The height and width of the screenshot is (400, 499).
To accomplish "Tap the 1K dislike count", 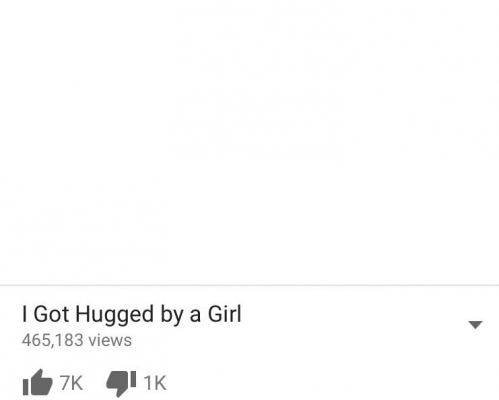I will 155,383.
